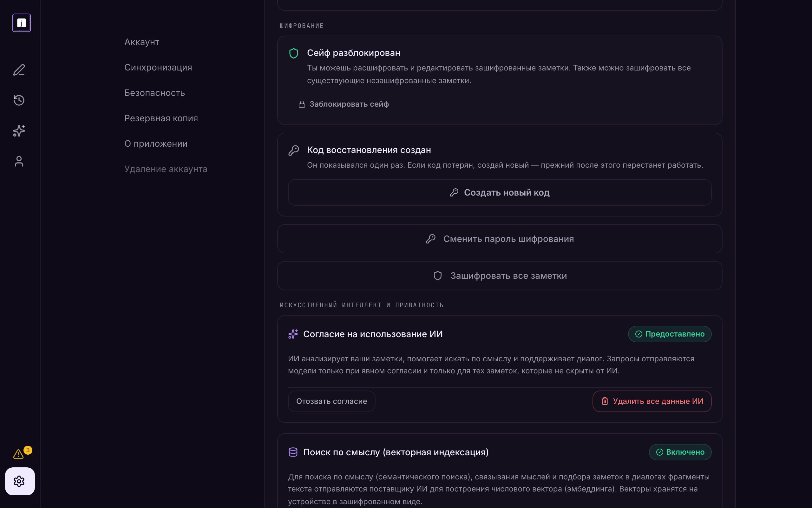Click the ШИФРОВАНИЕ section heading

point(302,26)
